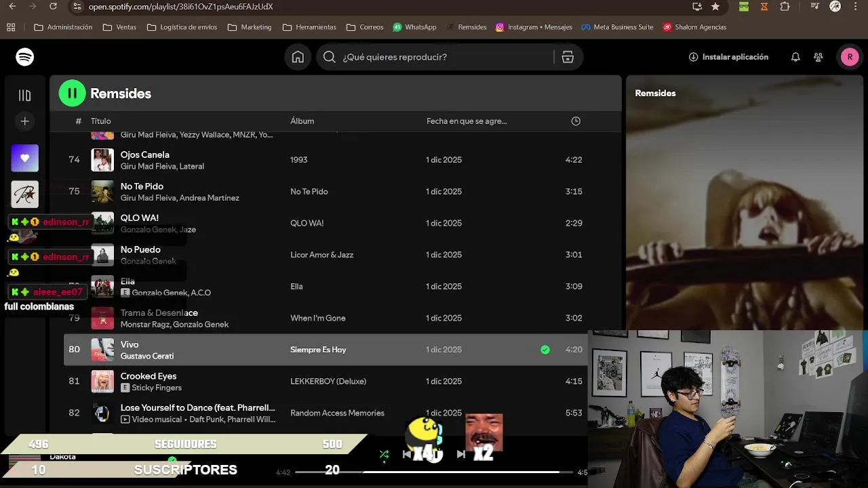Open the Extensions puzzle icon

coord(785,7)
